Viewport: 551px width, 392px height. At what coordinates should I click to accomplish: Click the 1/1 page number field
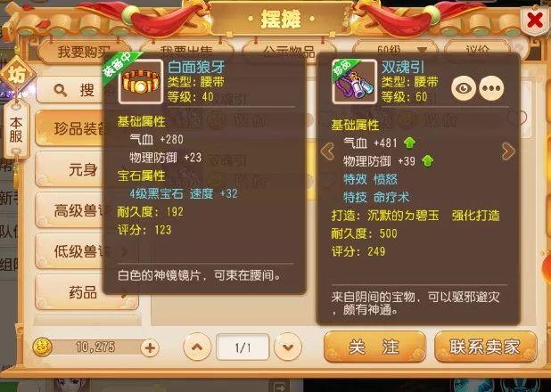tap(243, 347)
